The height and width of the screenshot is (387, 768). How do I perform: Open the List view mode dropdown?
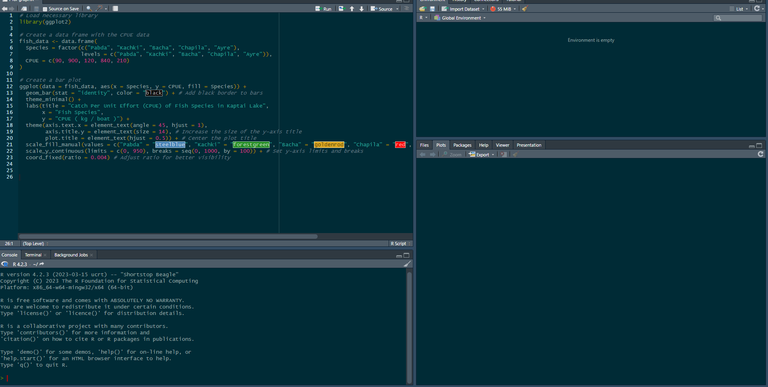tap(739, 9)
